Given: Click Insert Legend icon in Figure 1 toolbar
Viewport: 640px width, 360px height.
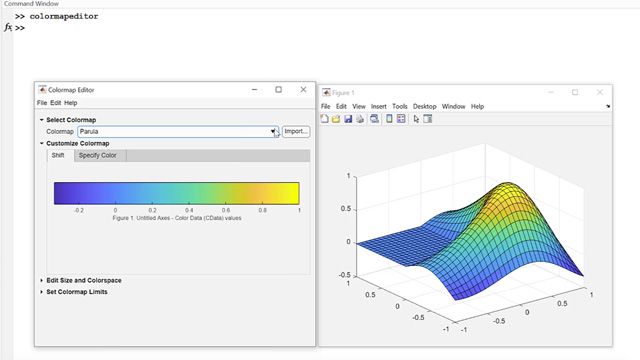Looking at the screenshot, I should point(401,119).
